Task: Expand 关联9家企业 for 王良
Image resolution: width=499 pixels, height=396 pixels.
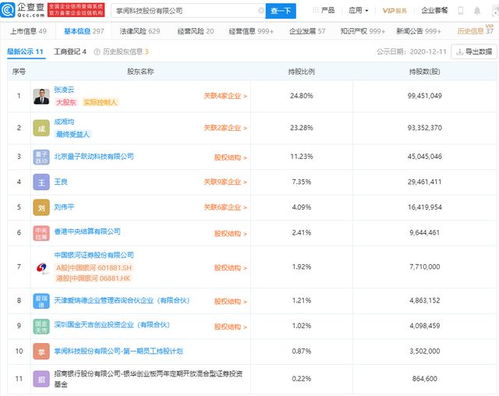Action: pos(226,182)
